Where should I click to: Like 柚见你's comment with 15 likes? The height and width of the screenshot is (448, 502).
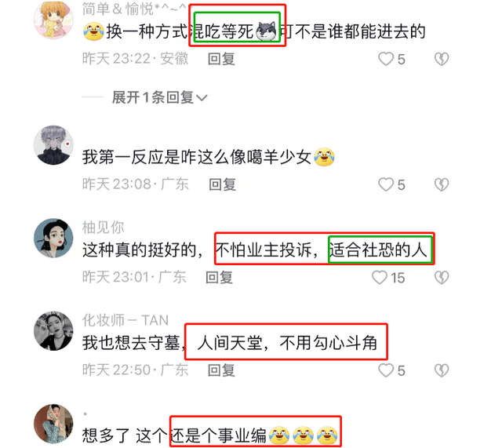(x=380, y=278)
